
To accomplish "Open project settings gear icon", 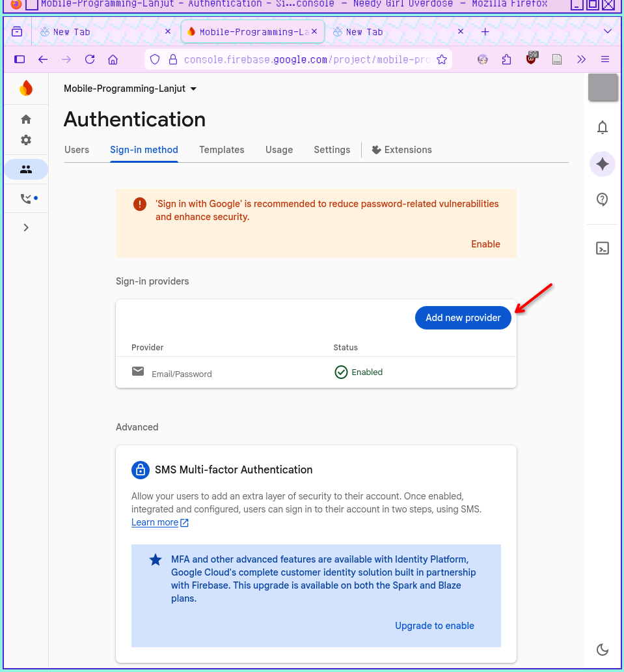I will (x=26, y=140).
